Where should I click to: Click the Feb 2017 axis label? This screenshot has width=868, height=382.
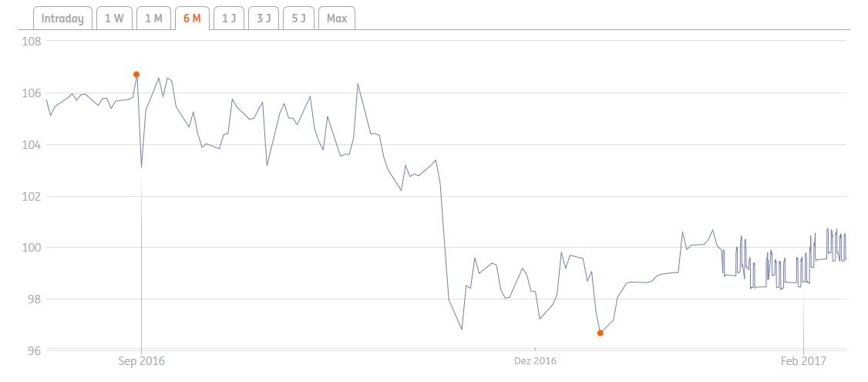click(x=804, y=360)
